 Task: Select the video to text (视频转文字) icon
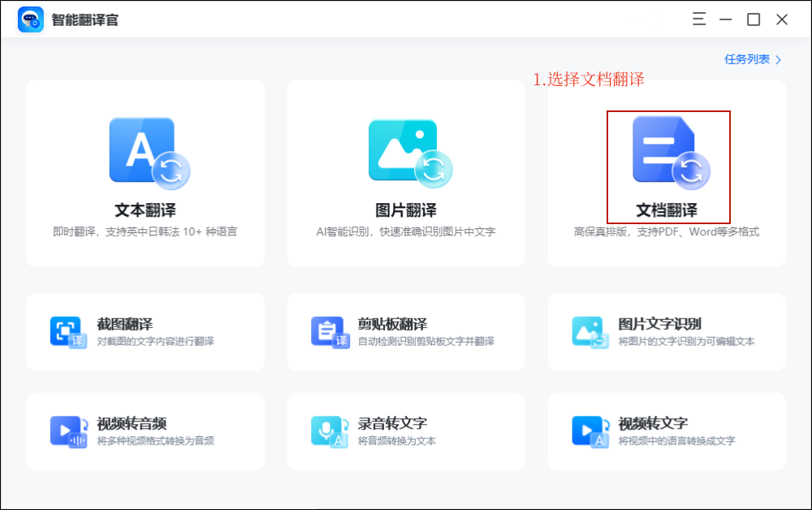coord(590,431)
